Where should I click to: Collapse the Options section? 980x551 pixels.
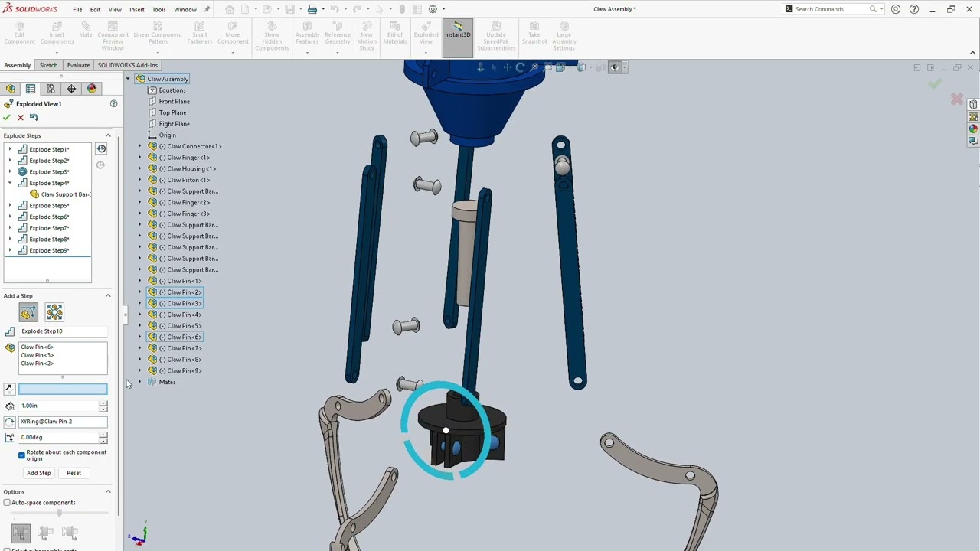point(108,491)
